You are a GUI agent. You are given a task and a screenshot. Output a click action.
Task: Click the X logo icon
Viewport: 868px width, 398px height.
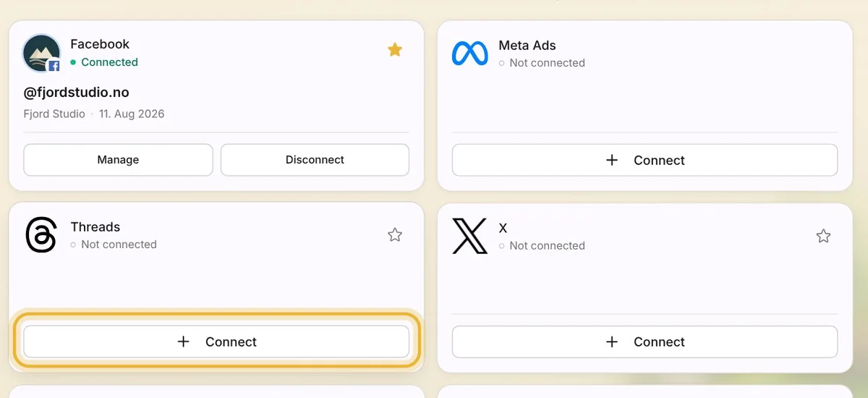(470, 236)
